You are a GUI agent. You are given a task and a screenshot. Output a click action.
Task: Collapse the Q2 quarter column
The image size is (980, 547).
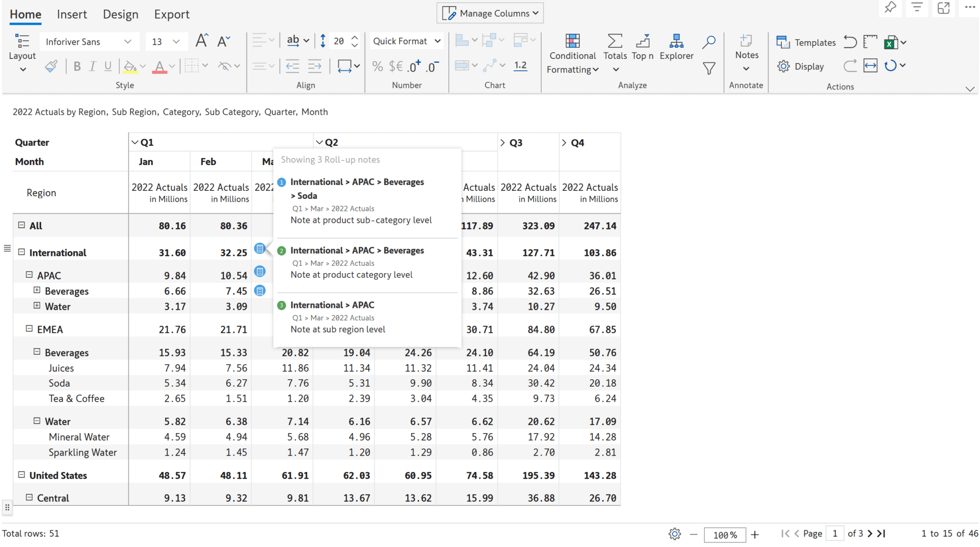[319, 142]
